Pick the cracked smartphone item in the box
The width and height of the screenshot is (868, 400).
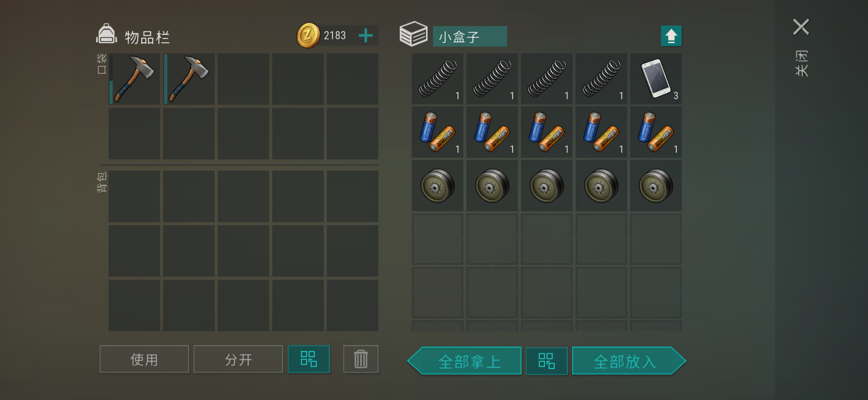[x=656, y=79]
